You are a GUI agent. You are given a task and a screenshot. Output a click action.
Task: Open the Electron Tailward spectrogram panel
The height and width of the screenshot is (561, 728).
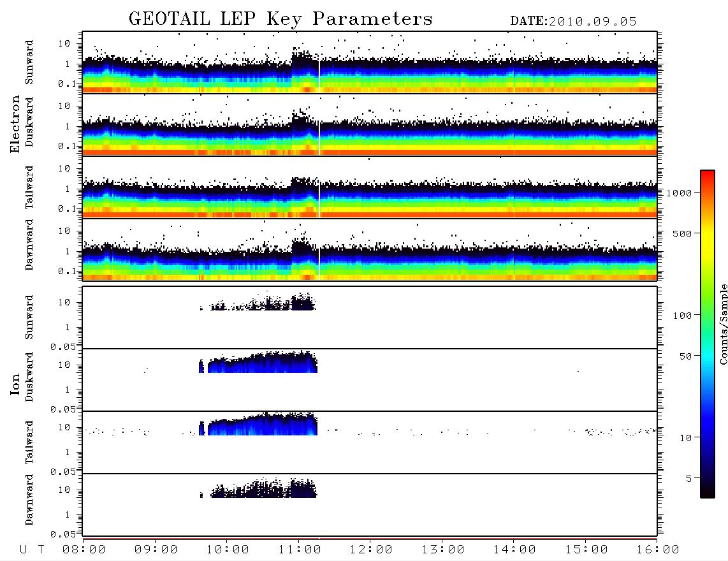370,187
